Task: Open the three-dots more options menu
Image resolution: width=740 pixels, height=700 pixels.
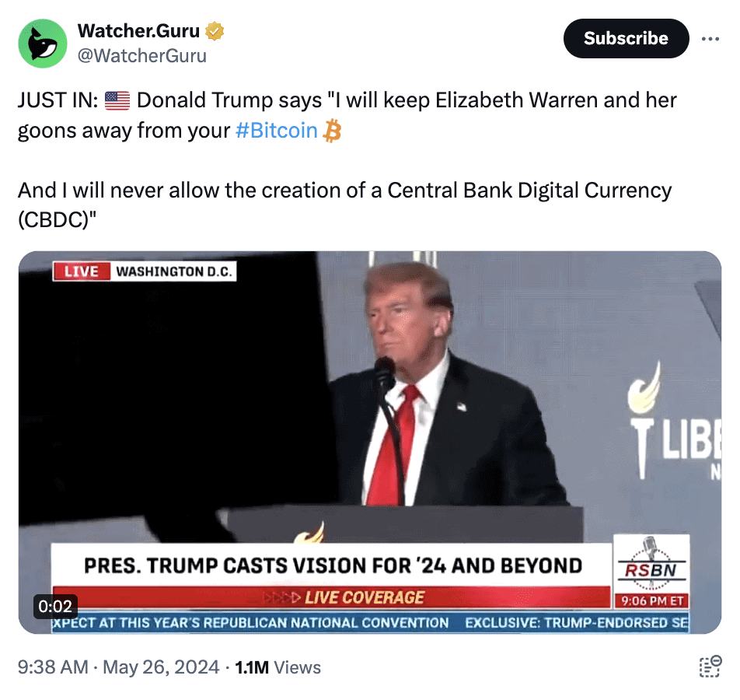Action: point(710,39)
